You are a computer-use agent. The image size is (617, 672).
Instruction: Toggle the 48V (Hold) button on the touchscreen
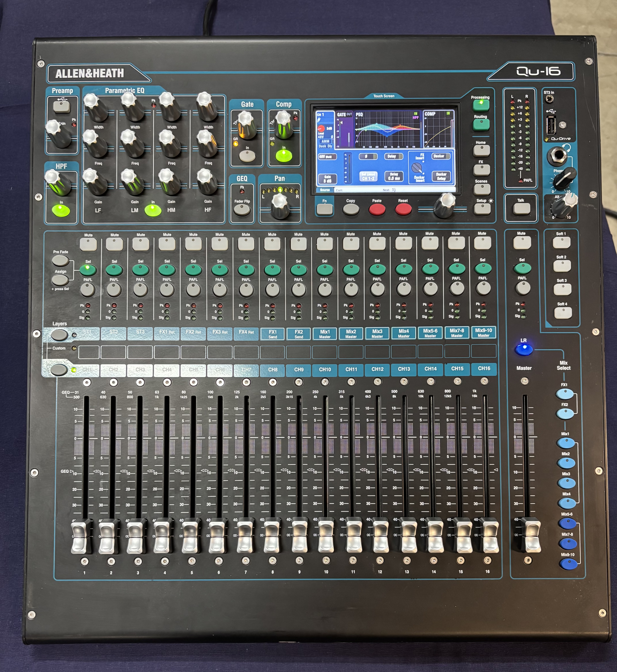tap(327, 156)
